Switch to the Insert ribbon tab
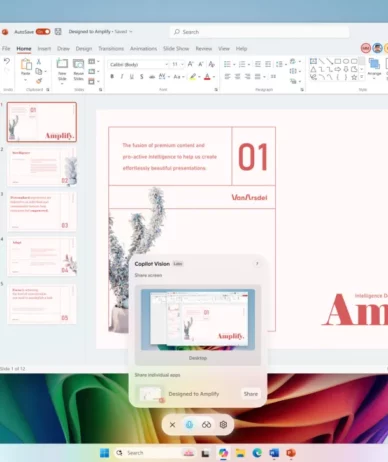Viewport: 388px width, 462px height. pos(44,49)
